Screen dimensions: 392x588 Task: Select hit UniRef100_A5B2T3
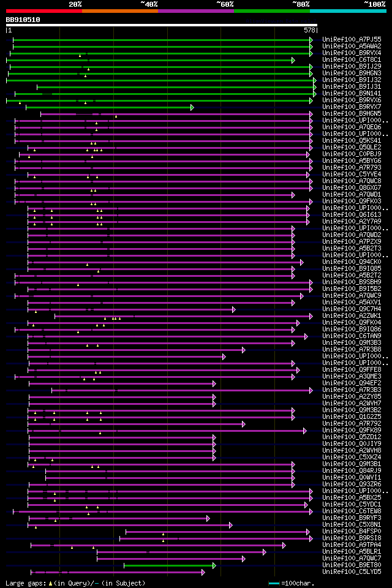click(352, 249)
